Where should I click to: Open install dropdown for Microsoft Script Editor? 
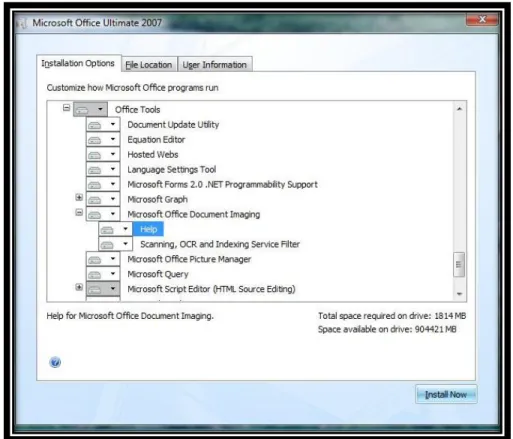(x=103, y=289)
